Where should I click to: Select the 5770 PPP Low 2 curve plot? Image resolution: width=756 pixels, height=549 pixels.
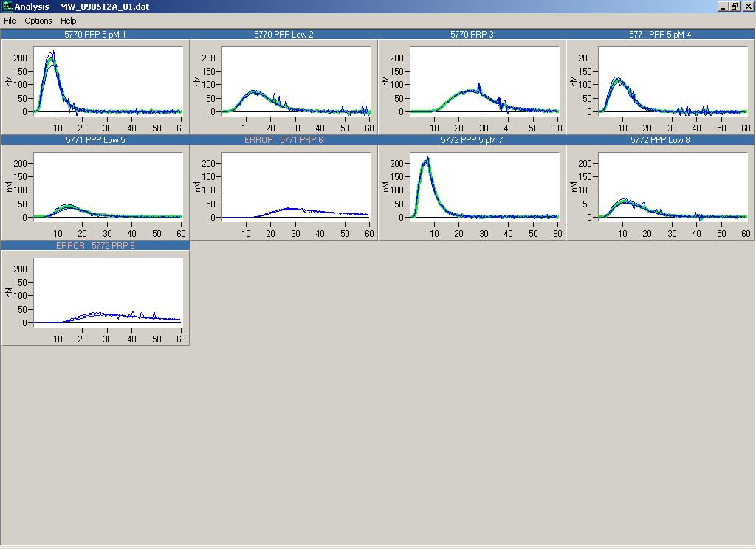(296, 81)
